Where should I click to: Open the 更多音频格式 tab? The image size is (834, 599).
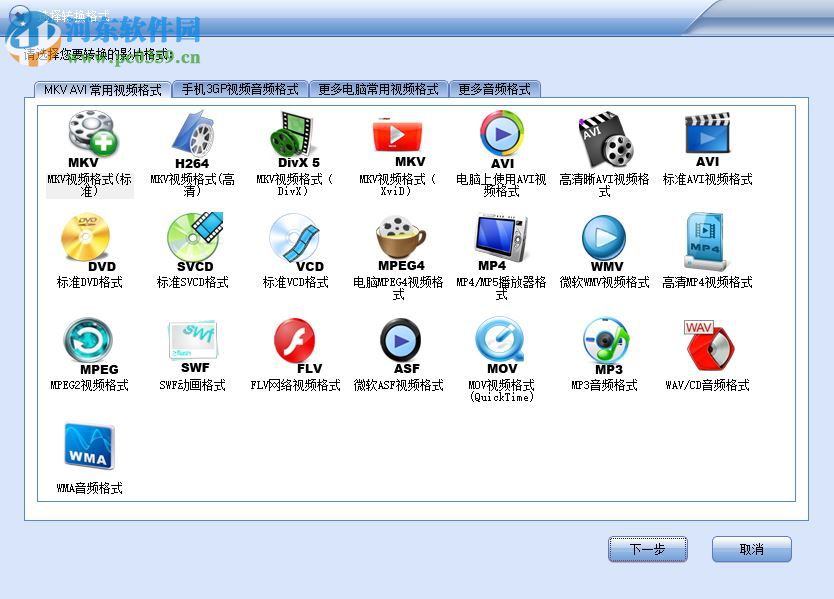coord(497,88)
